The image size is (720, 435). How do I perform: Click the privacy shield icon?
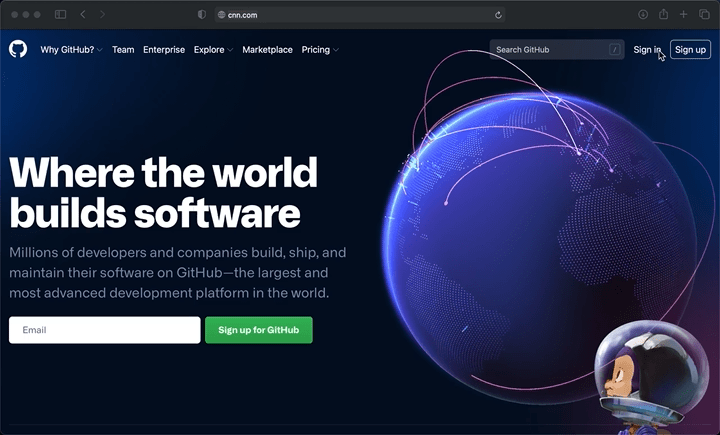201,15
